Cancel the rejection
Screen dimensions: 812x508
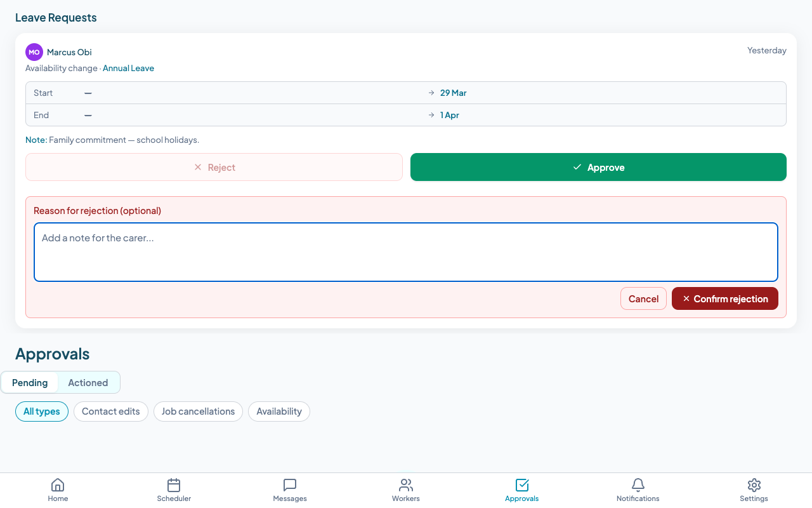643,298
